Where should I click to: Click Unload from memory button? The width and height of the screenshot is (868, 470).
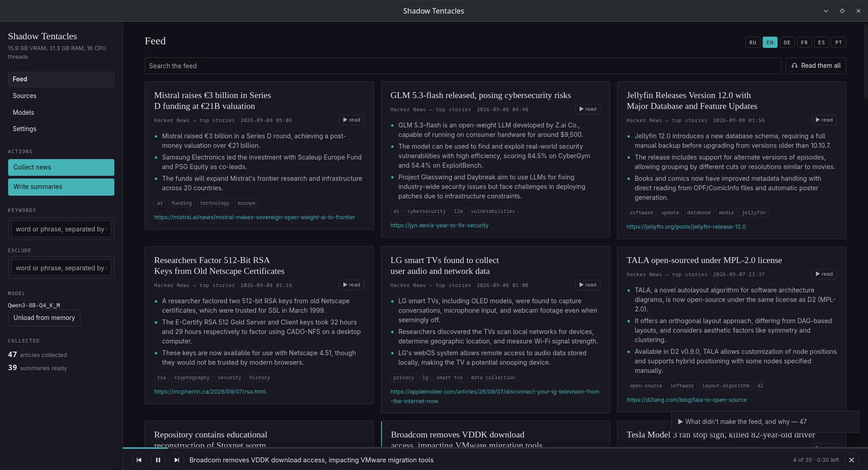coord(44,318)
